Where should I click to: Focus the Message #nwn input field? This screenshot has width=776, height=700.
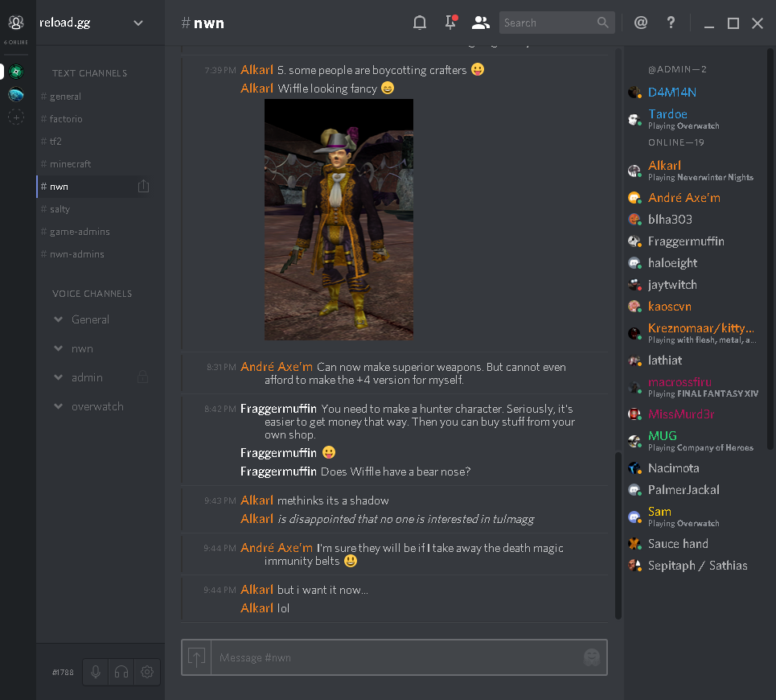(x=396, y=657)
